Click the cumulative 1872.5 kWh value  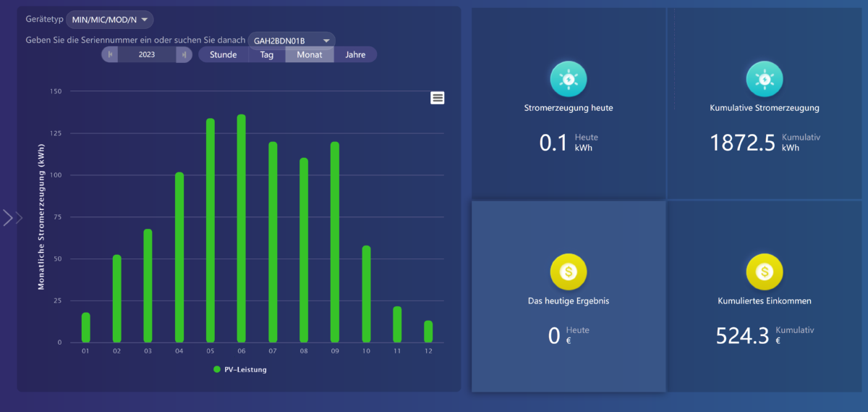744,143
